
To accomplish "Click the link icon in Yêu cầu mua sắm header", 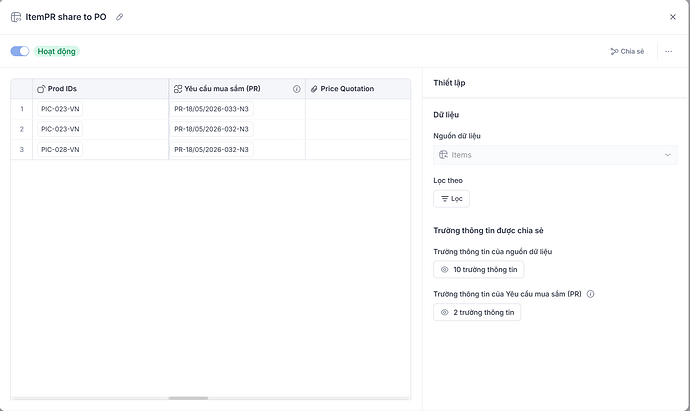I will click(178, 89).
